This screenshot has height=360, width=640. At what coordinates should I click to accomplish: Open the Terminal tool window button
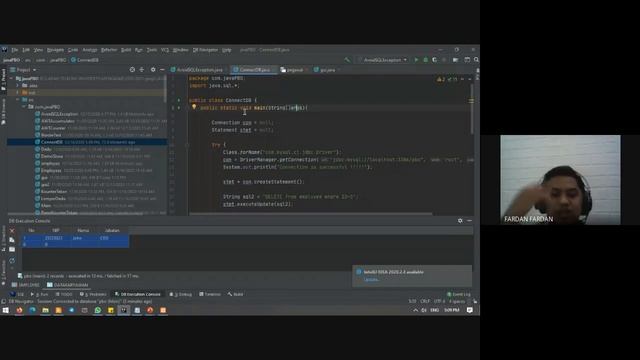pyautogui.click(x=210, y=294)
